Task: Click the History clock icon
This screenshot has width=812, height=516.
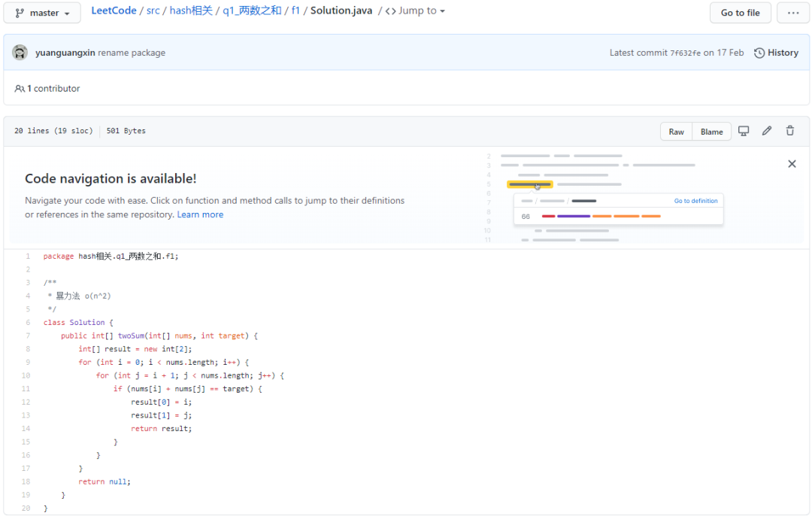Action: pyautogui.click(x=759, y=53)
